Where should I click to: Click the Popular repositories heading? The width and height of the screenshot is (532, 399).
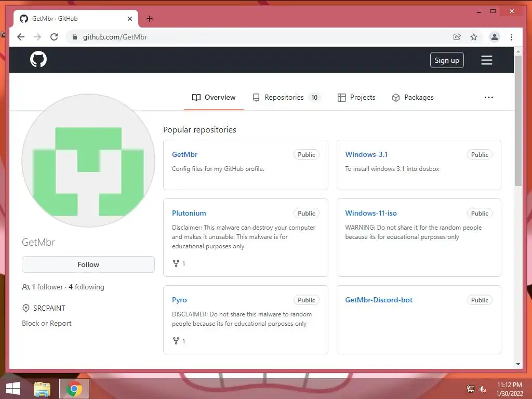coord(199,129)
